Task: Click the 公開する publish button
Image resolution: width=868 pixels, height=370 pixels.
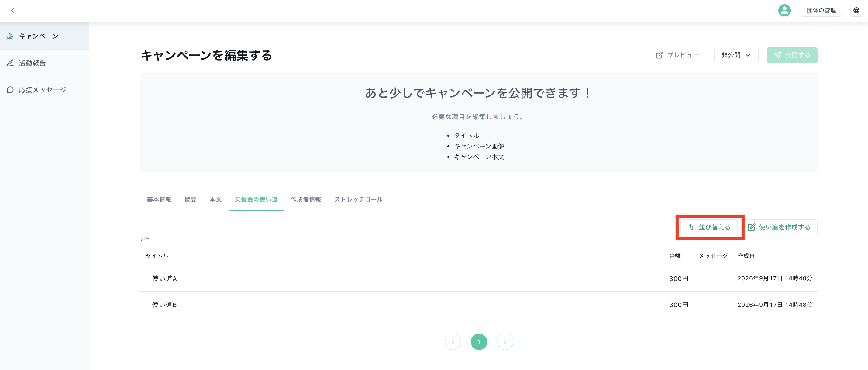Action: (792, 55)
